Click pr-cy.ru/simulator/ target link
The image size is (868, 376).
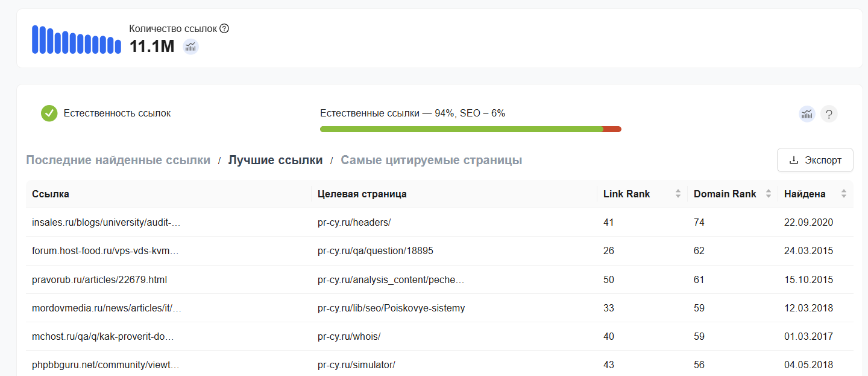[x=356, y=365]
